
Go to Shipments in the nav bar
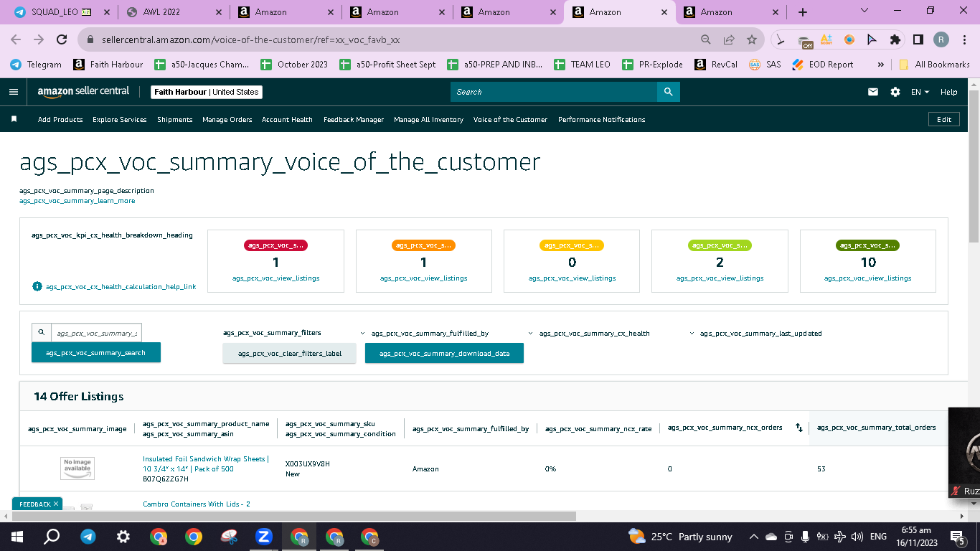[175, 119]
